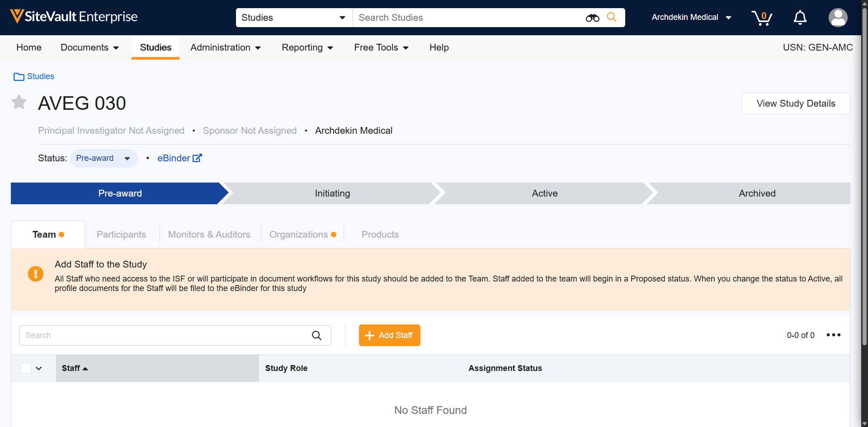Open the Free Tools menu

coord(381,47)
